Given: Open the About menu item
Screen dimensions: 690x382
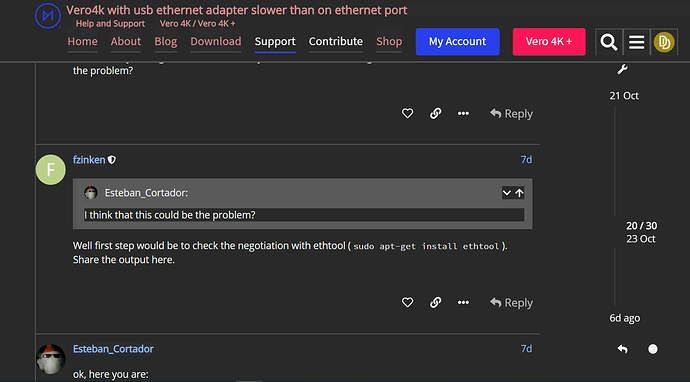Looking at the screenshot, I should point(126,41).
